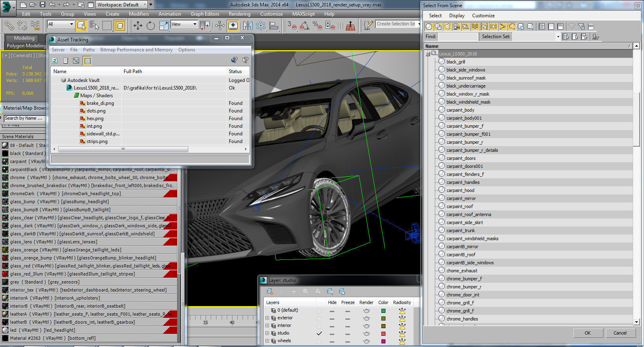Check current-layer box for interior layer
Screen dimensions: 644x347
319,326
